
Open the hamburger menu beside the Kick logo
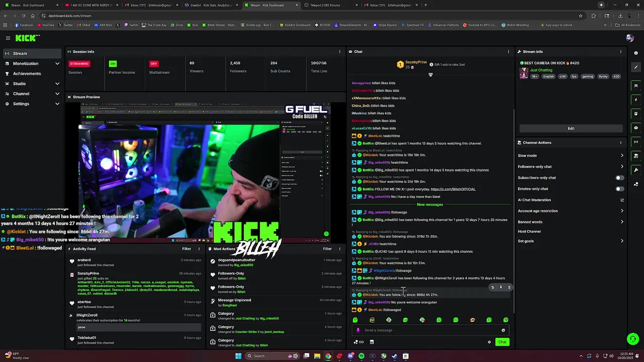(x=8, y=38)
